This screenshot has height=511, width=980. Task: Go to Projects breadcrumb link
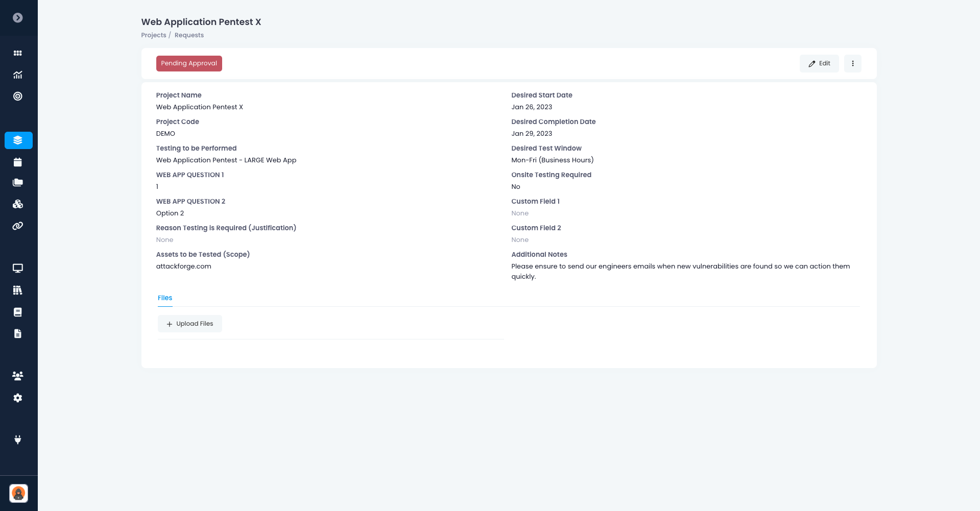(154, 35)
